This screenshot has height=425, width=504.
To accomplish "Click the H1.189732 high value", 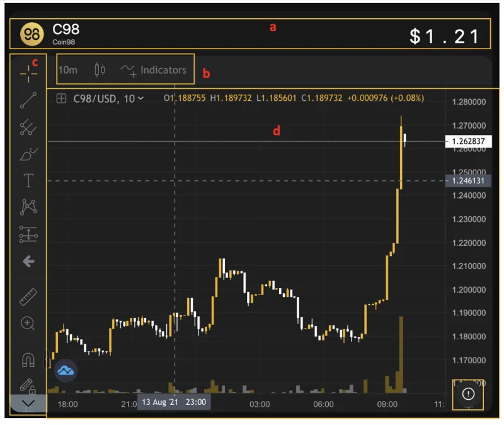I will click(231, 98).
